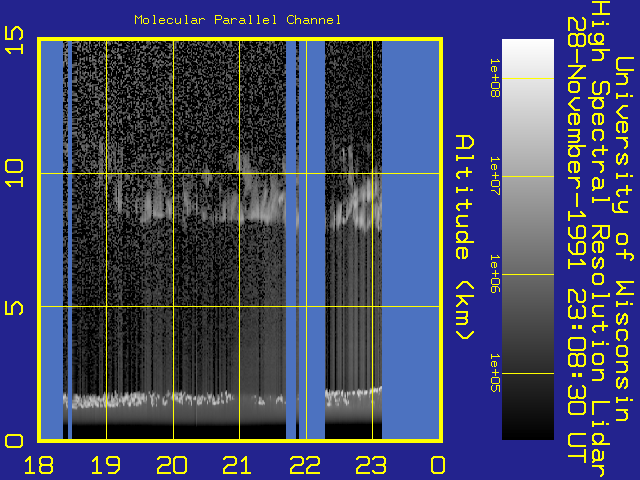Click the '22' time axis tick label
The image size is (640, 480).
tap(305, 465)
